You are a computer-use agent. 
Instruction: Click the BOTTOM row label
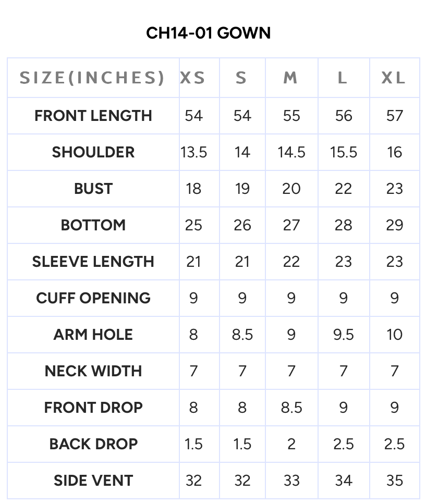(x=93, y=225)
